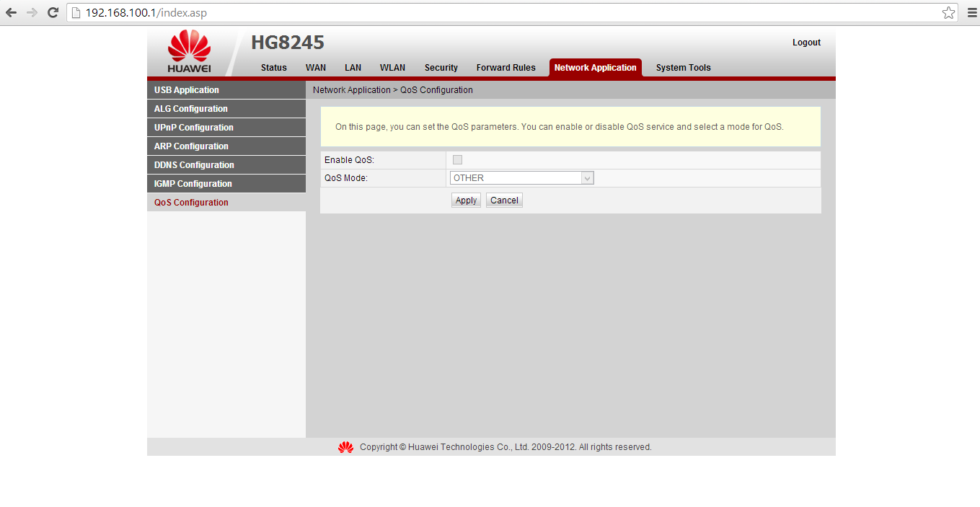Viewport: 980px width, 507px height.
Task: Select QoS Configuration in the sidebar
Action: pos(226,203)
